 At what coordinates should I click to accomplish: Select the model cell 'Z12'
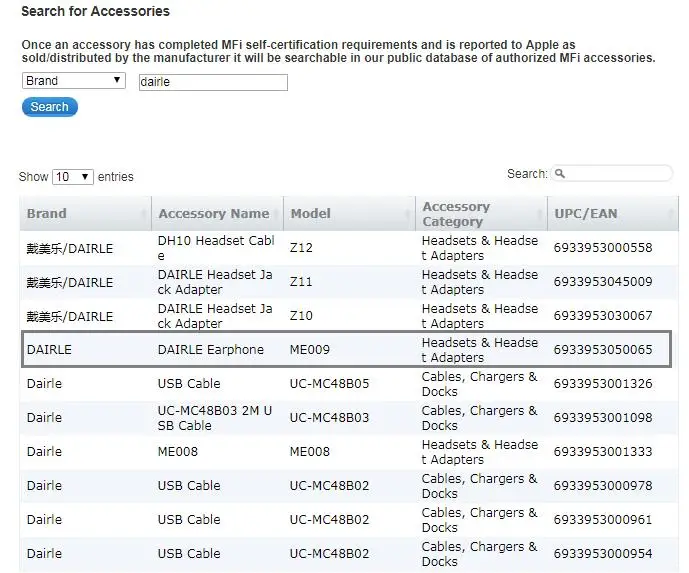click(301, 248)
